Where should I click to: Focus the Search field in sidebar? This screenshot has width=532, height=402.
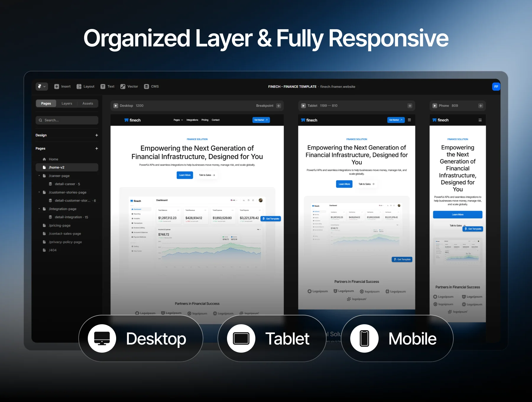coord(67,120)
